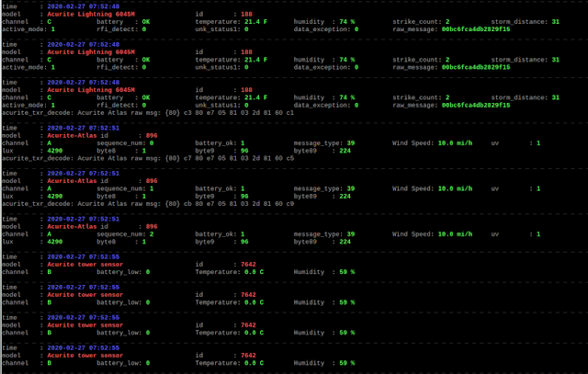The image size is (588, 374).
Task: Click the Atlas raw msg line ending in c1
Action: [x=148, y=113]
